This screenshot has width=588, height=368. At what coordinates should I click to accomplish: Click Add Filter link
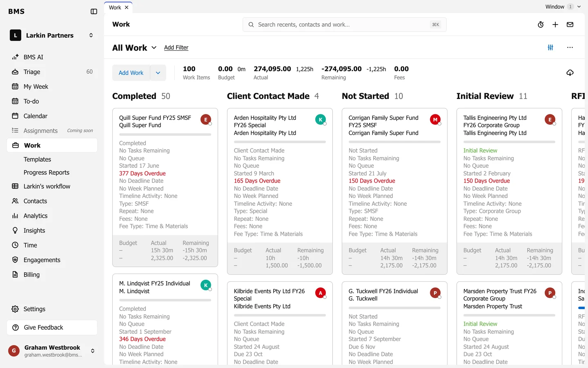click(x=176, y=47)
